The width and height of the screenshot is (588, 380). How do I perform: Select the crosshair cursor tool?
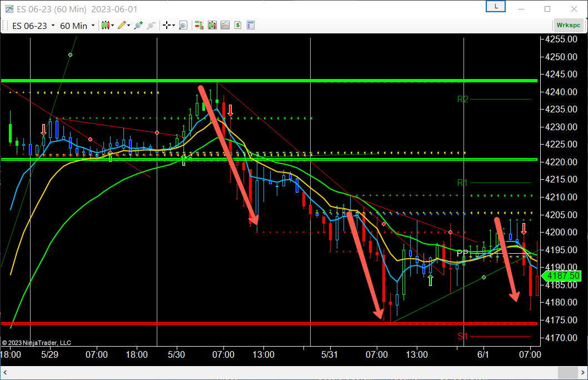pyautogui.click(x=167, y=26)
